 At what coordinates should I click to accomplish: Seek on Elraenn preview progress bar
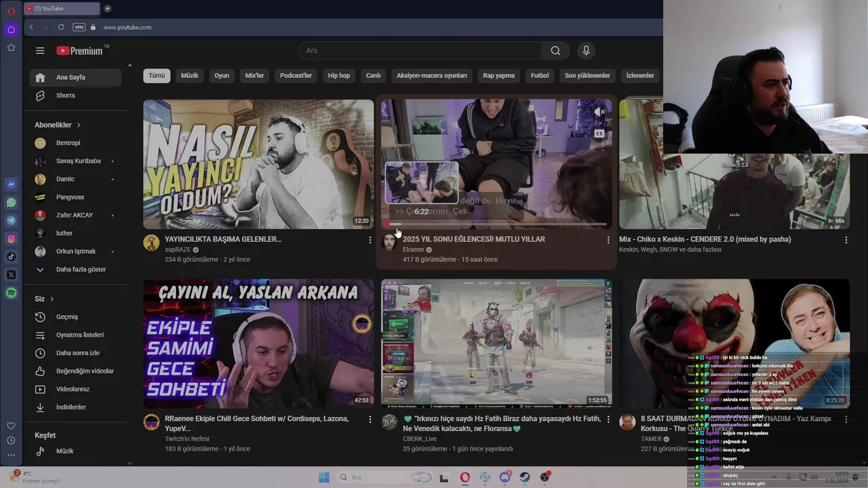(496, 224)
